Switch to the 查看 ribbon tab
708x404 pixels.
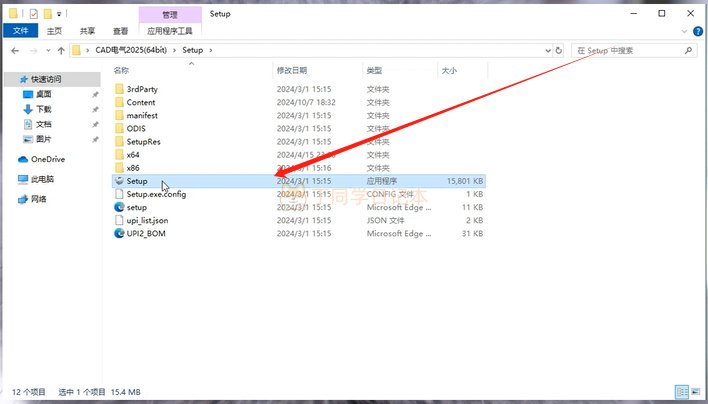[120, 31]
